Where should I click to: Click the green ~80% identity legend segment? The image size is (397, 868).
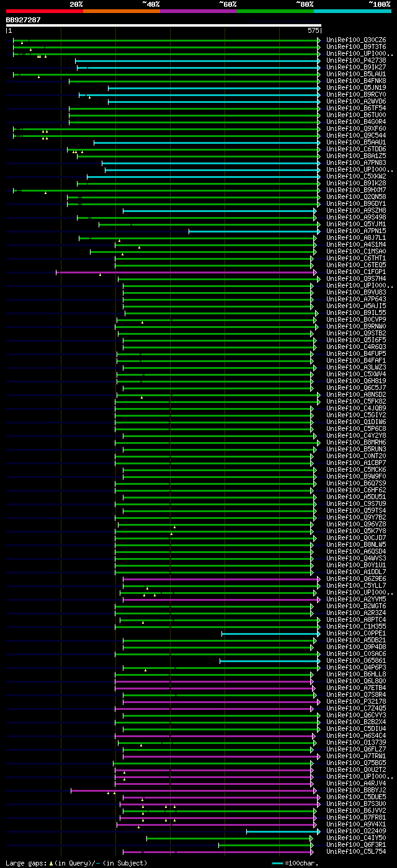275,11
